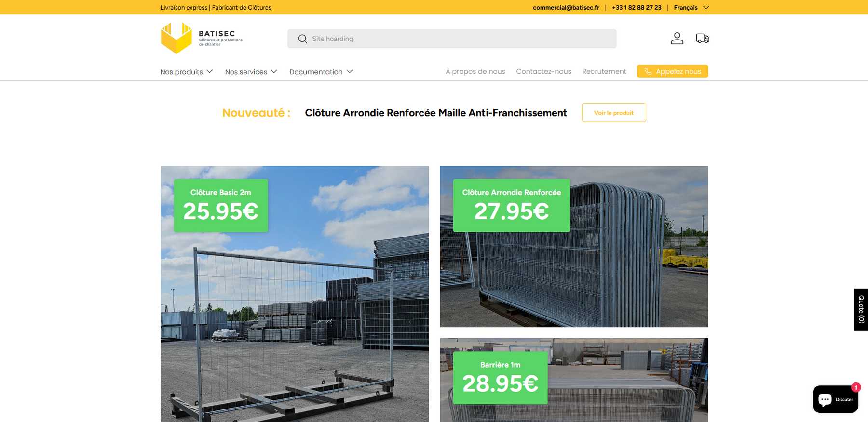Click the Voir le produit button
The width and height of the screenshot is (868, 422).
[x=613, y=113]
